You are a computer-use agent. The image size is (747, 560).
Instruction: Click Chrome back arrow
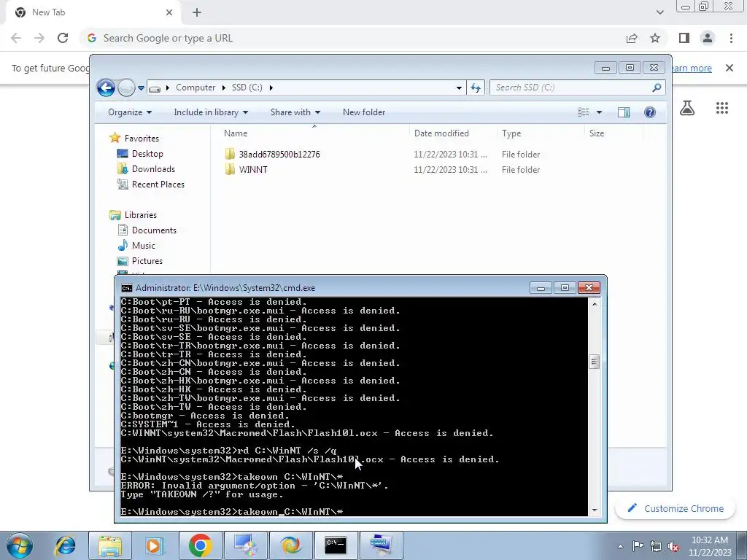pyautogui.click(x=16, y=38)
